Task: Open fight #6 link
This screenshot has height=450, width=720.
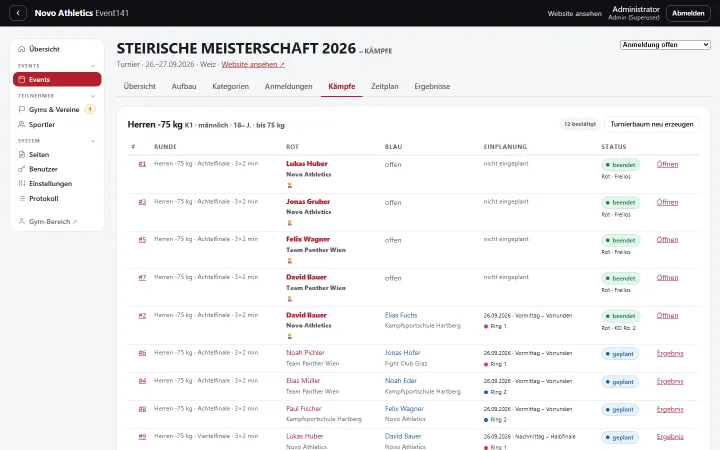Action: 142,353
